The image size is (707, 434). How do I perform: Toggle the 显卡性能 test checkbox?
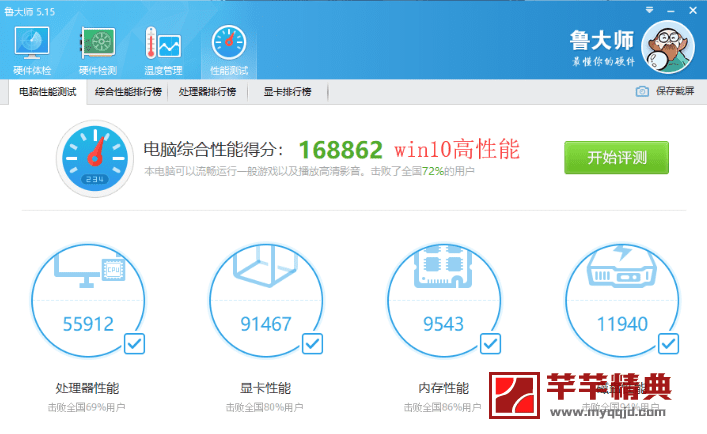[312, 344]
